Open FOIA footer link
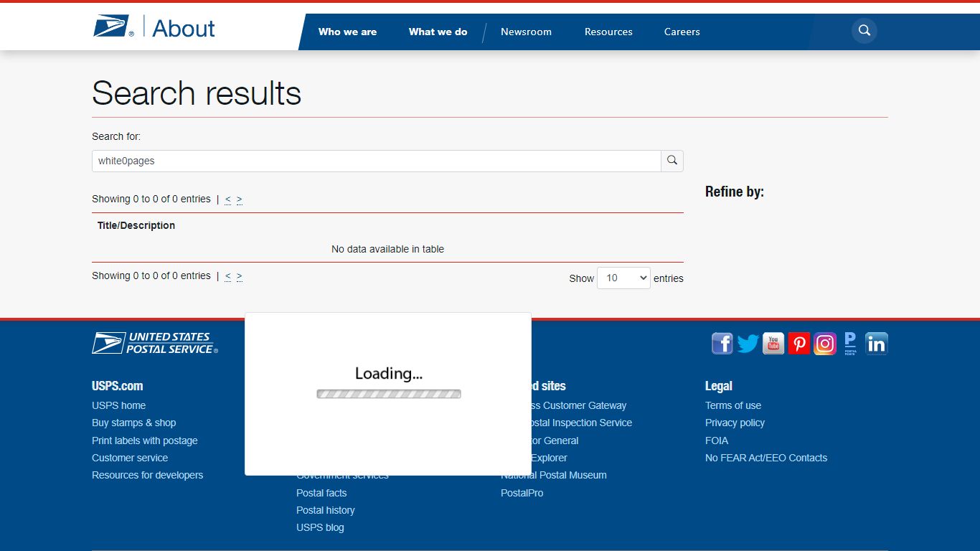Viewport: 980px width, 551px height. point(717,441)
